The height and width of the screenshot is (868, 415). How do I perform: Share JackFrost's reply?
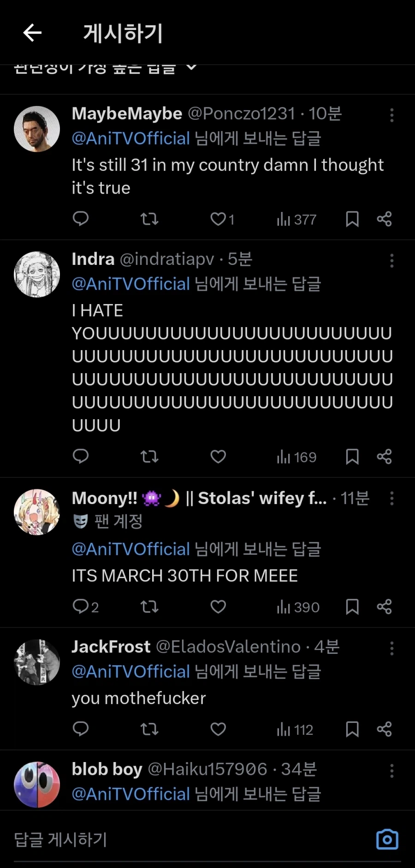click(384, 729)
